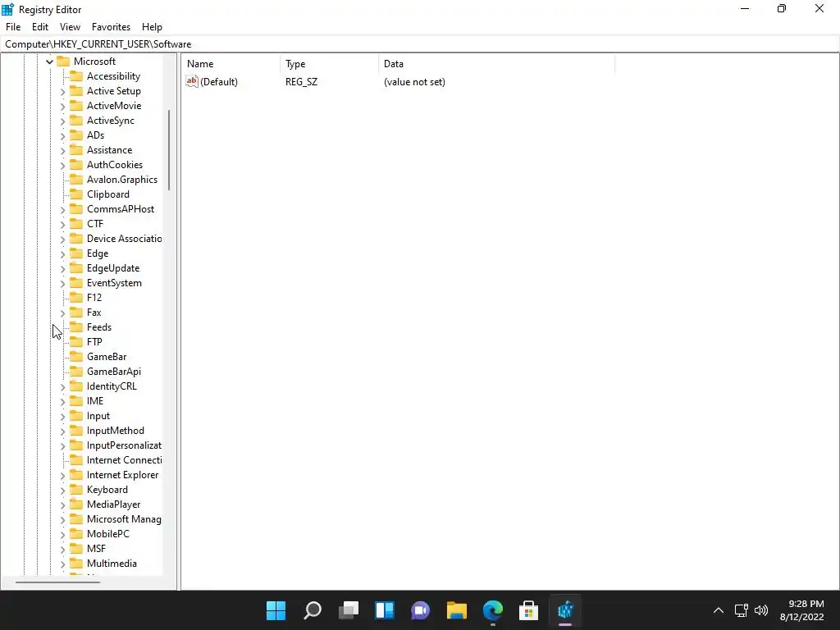
Task: Click the (value not set) data cell
Action: tap(414, 82)
